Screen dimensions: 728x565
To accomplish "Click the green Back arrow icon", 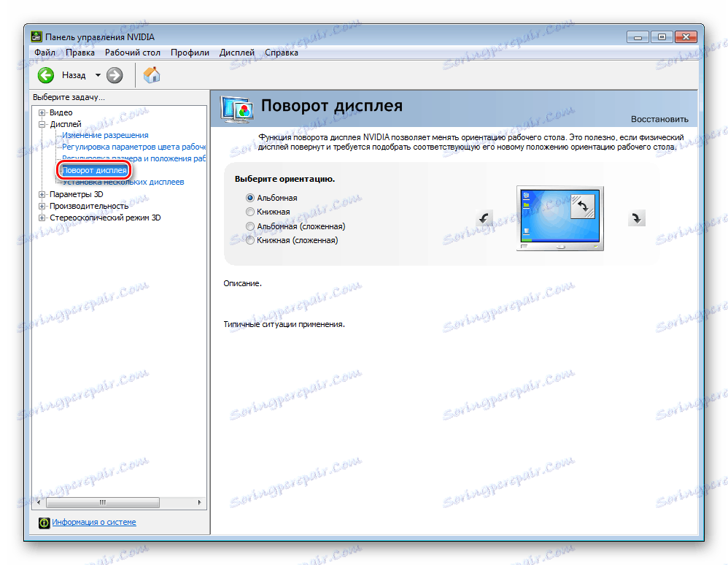I will (46, 74).
